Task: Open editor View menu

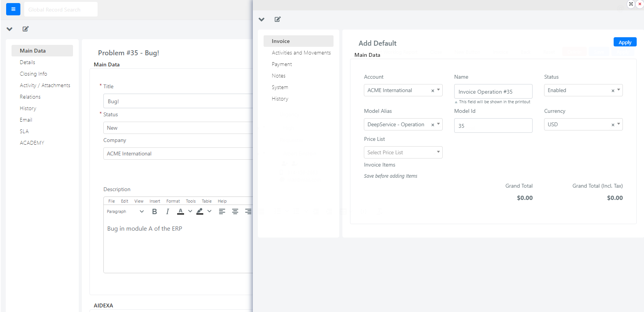Action: coord(139,201)
